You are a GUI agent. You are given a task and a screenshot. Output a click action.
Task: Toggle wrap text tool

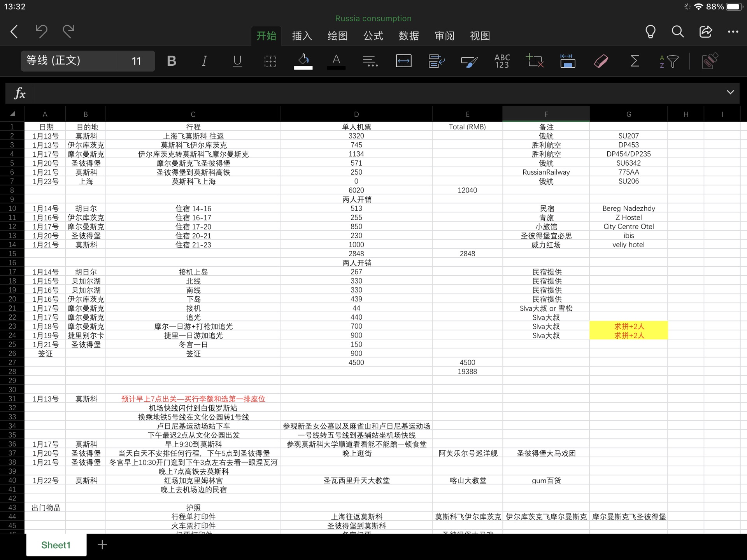pyautogui.click(x=437, y=61)
